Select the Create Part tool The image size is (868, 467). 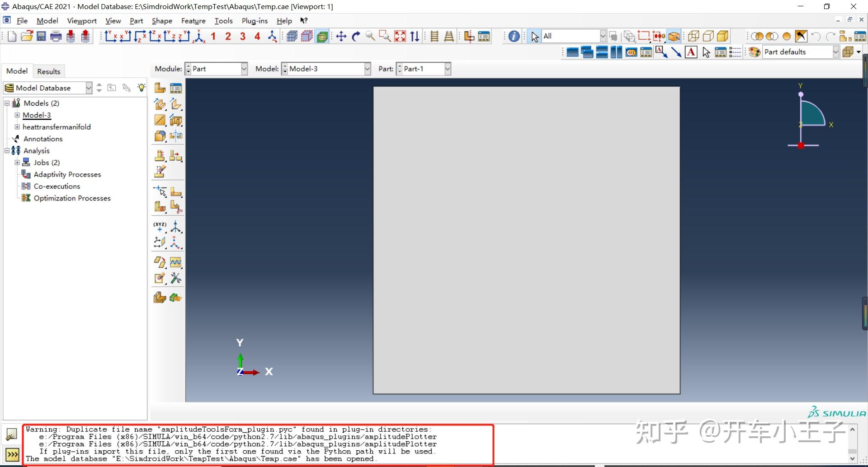pos(160,88)
